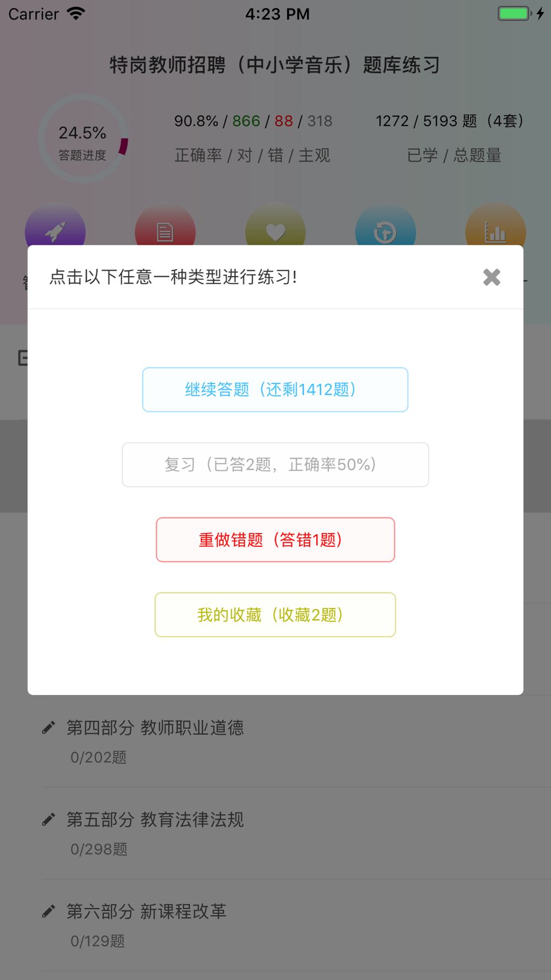Select the 24.5% answer progress ring

tap(83, 138)
